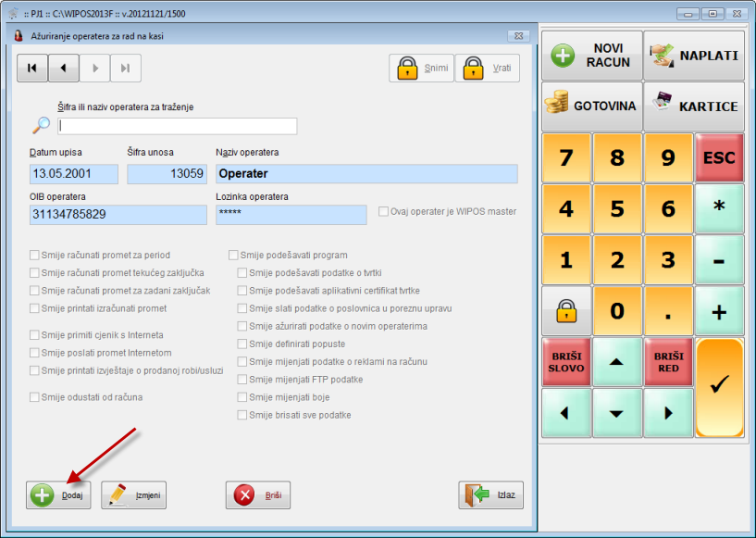
Task: Go to the first operator record
Action: (x=32, y=68)
